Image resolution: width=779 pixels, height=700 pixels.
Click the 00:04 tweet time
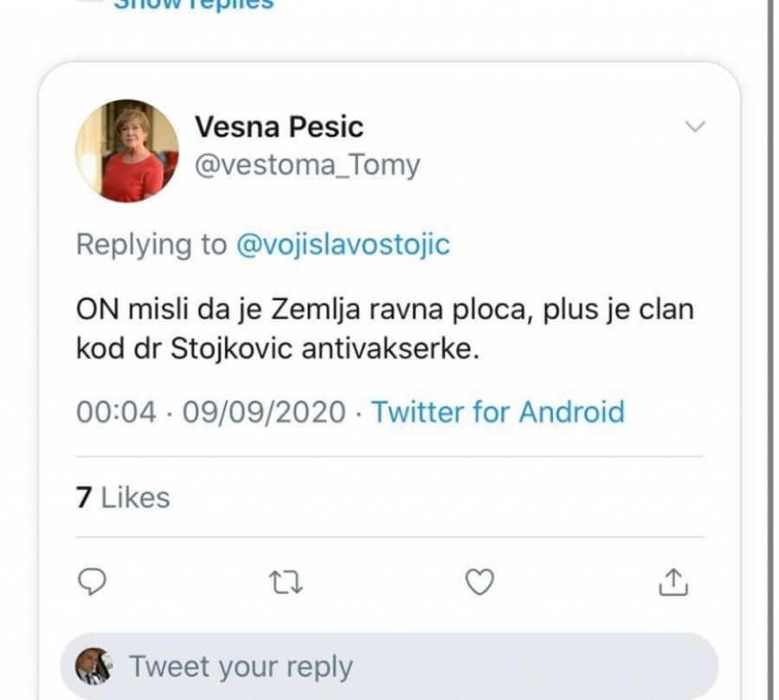pos(116,411)
